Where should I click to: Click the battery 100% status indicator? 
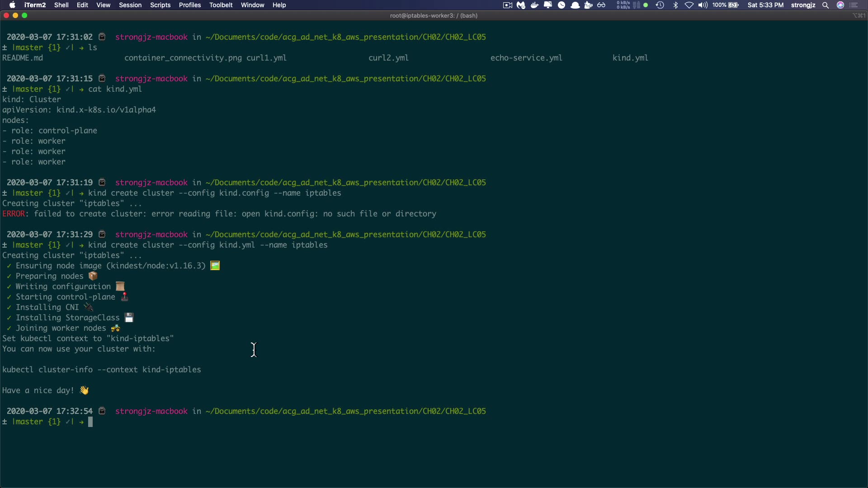coord(726,5)
